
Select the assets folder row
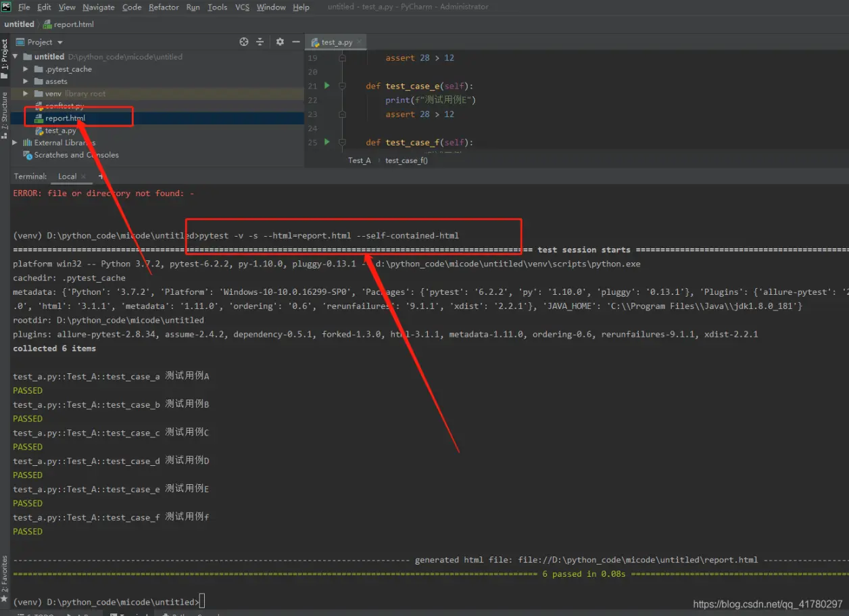coord(157,81)
